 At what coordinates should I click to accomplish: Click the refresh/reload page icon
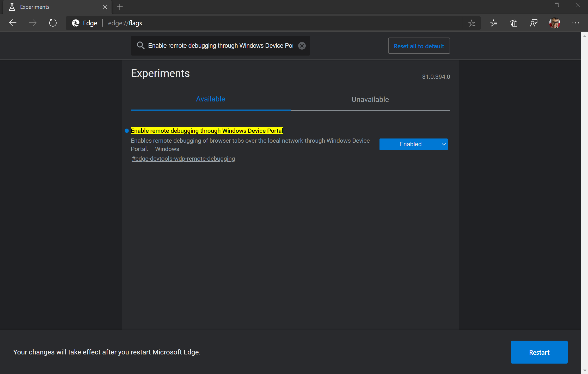coord(53,23)
